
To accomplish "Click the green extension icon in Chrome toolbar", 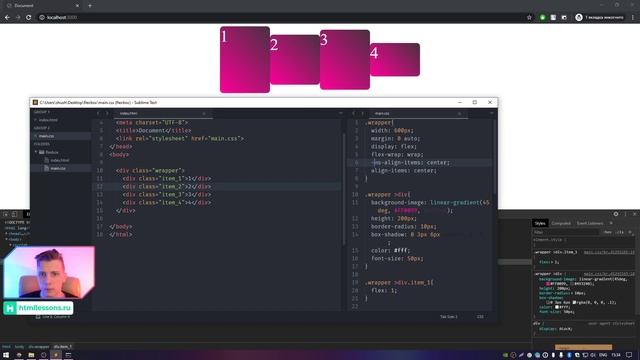I will [x=542, y=18].
